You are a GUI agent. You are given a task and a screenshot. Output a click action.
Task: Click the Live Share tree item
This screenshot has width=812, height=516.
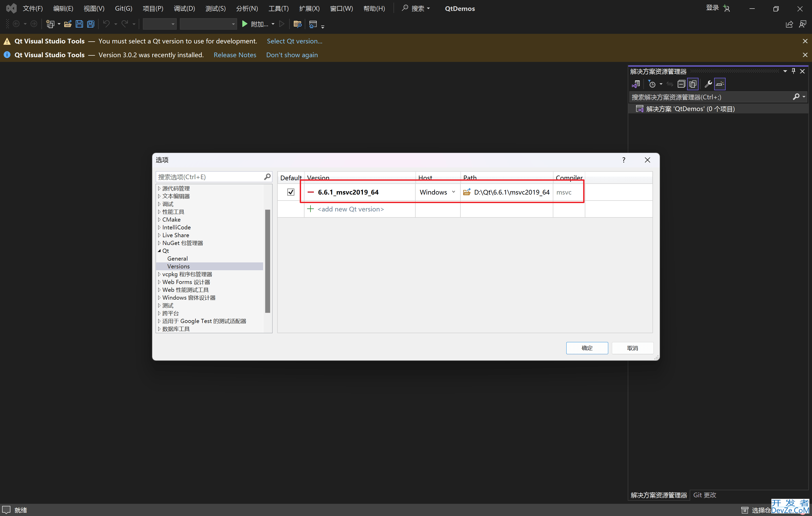176,235
